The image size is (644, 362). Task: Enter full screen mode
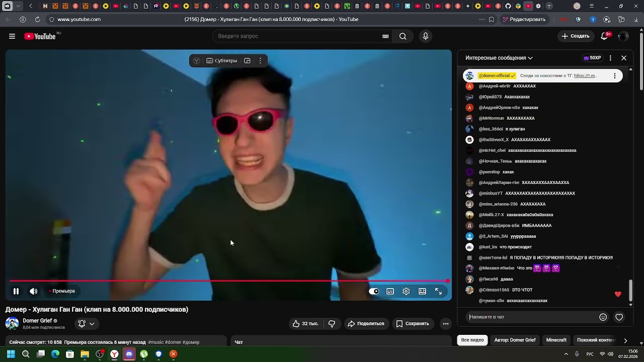[x=438, y=291]
